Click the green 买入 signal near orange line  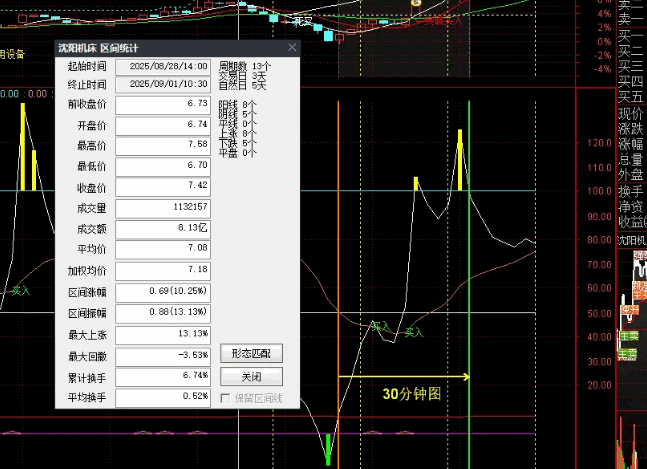tap(381, 326)
